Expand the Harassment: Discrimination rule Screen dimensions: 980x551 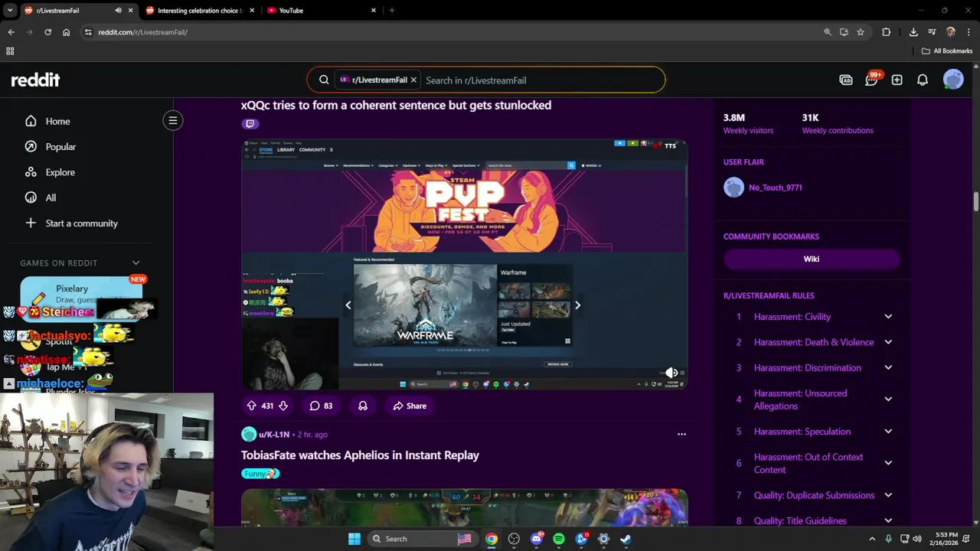[888, 367]
